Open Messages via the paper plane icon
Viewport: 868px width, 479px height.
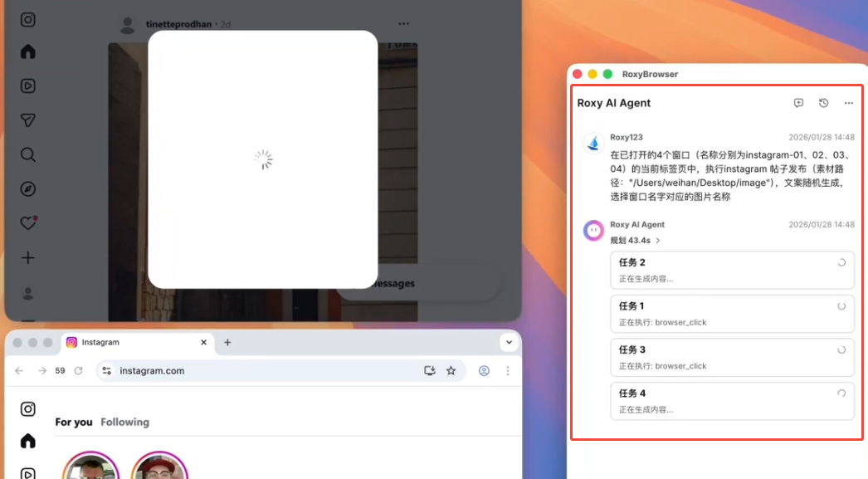coord(28,120)
